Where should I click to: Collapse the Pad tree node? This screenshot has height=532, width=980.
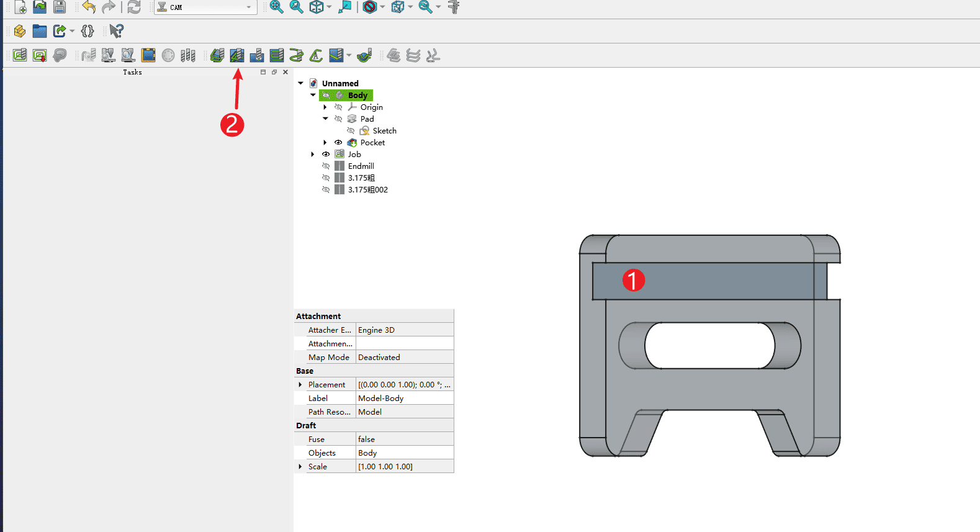coord(325,119)
